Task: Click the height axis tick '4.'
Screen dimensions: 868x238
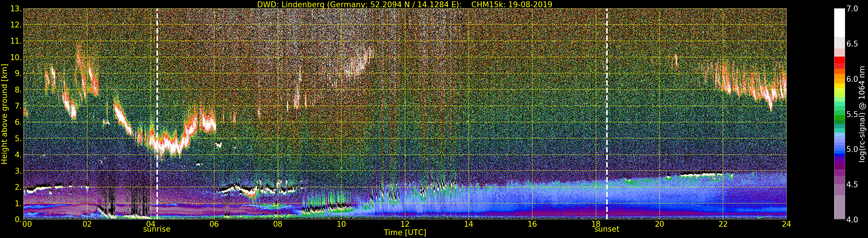Action: tap(18, 155)
